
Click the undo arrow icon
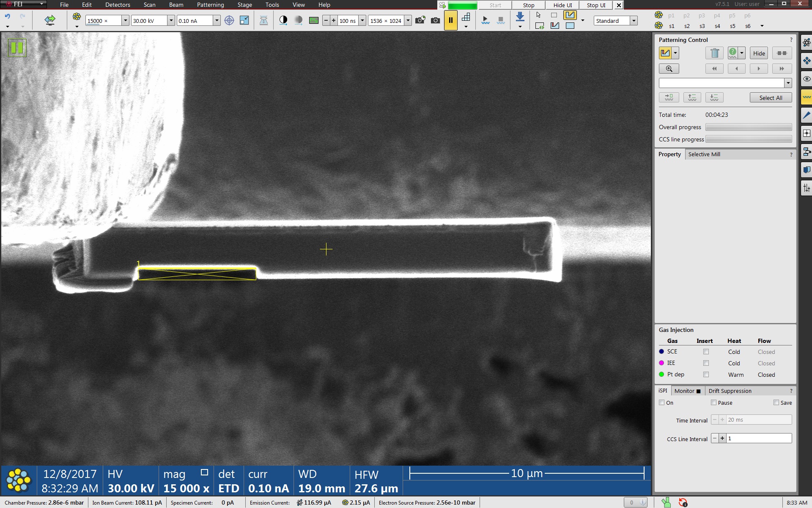pyautogui.click(x=8, y=17)
